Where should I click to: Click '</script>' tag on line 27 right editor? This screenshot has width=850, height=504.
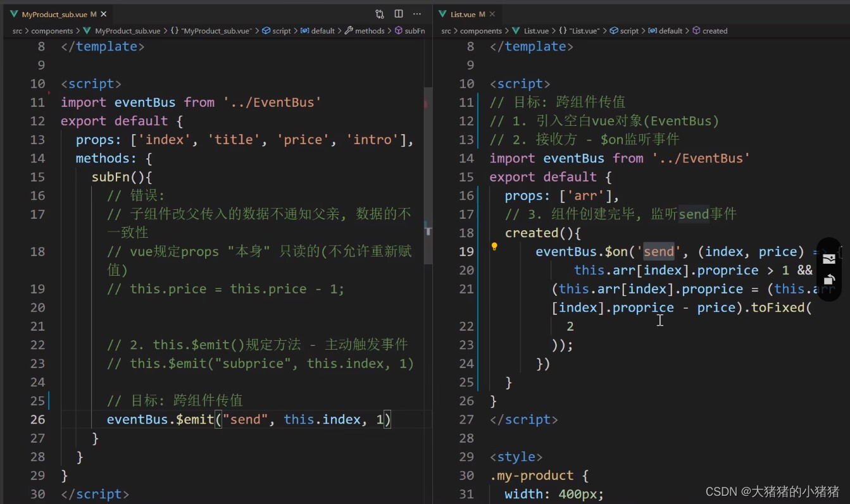[x=524, y=419]
